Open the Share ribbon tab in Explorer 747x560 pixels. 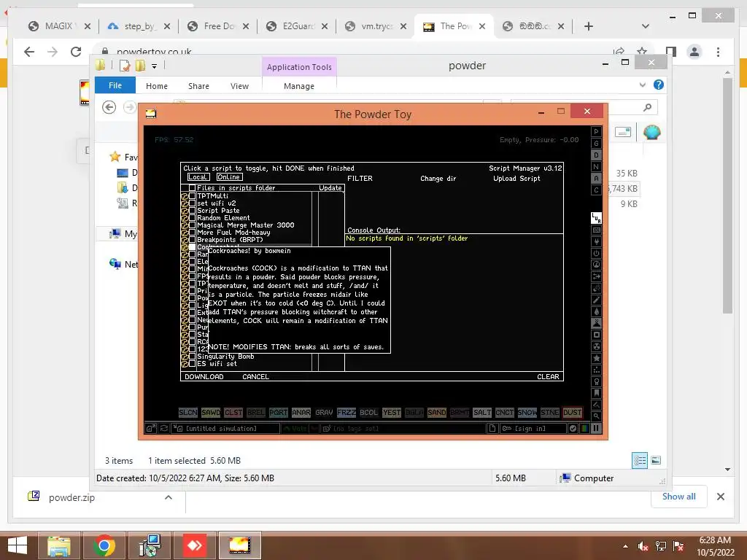coord(198,86)
